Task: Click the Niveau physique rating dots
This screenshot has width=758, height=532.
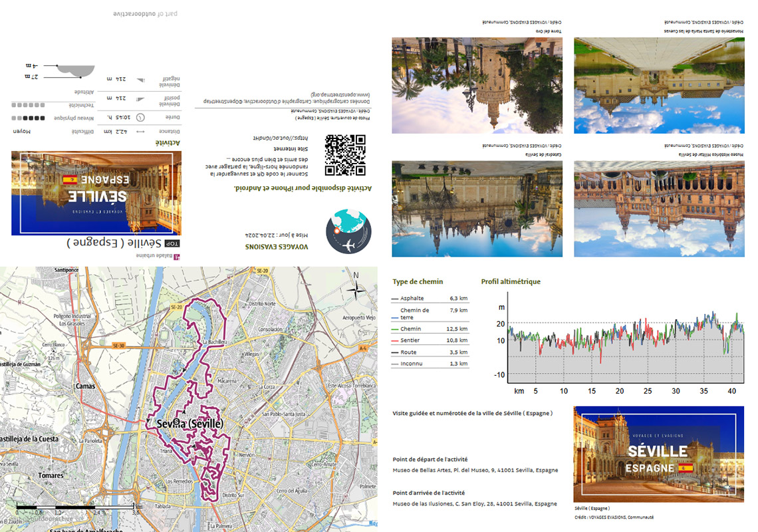Action: [28, 118]
